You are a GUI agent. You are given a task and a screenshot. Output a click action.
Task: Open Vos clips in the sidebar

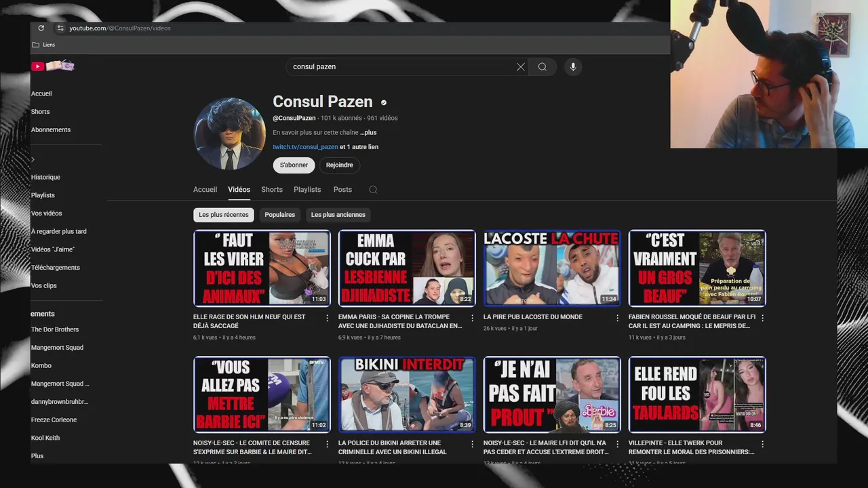point(44,286)
